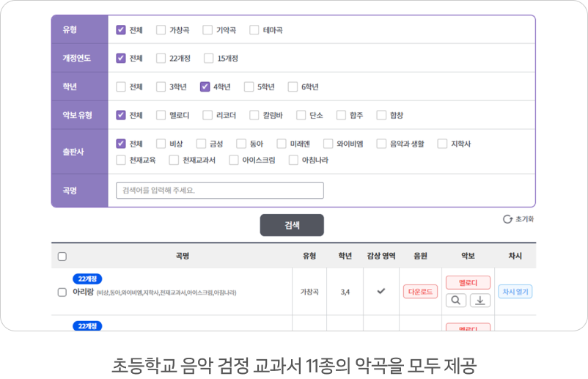Click the 초기화 reset icon
This screenshot has height=379, width=588.
(x=507, y=219)
